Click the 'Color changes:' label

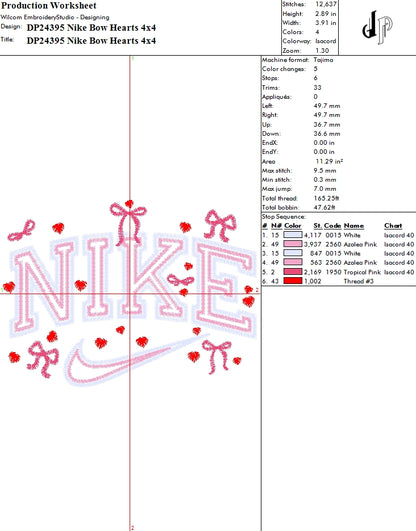tap(284, 69)
